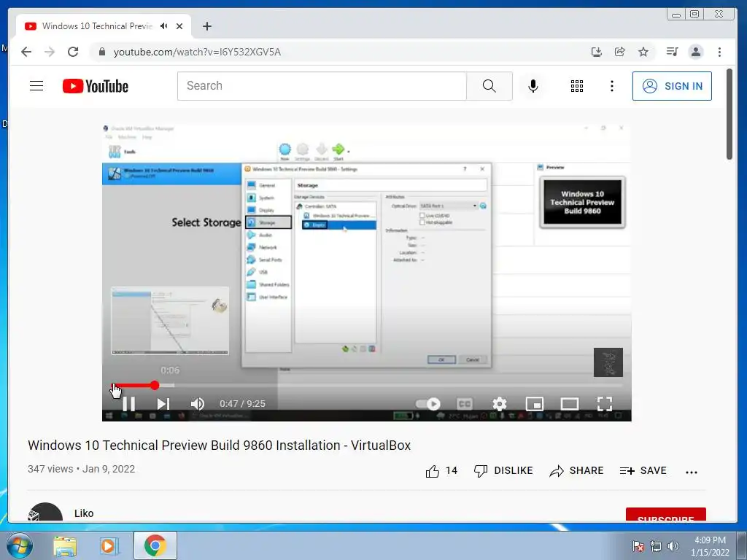This screenshot has width=747, height=560.
Task: Click the channel watermark in the video
Action: 608,362
